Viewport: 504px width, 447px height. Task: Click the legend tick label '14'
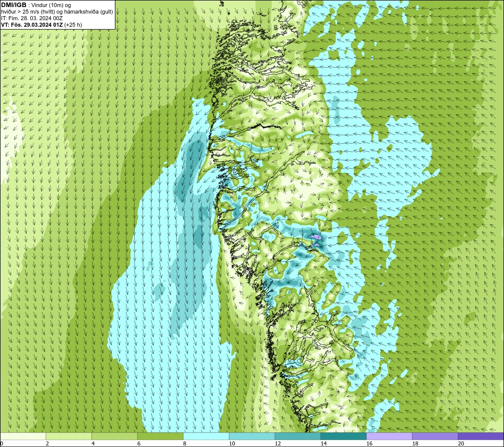pyautogui.click(x=324, y=444)
